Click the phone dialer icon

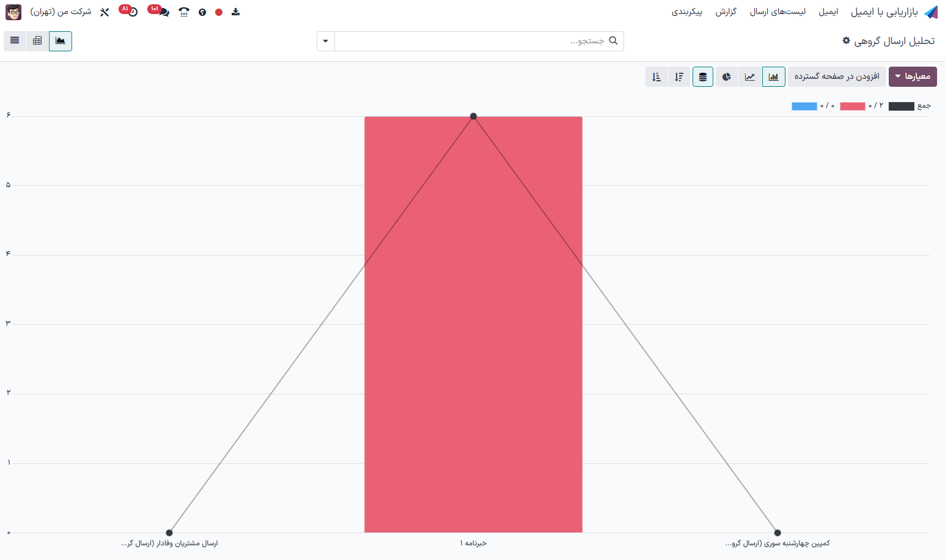coord(184,12)
